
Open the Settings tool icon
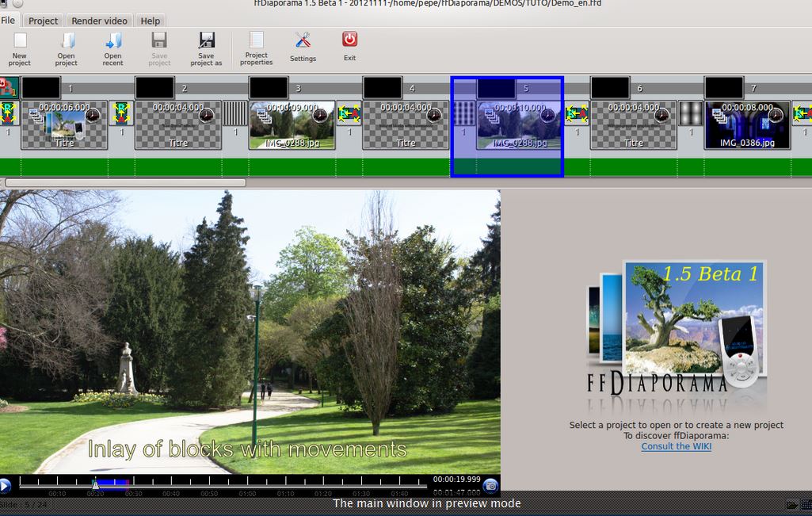tap(303, 47)
